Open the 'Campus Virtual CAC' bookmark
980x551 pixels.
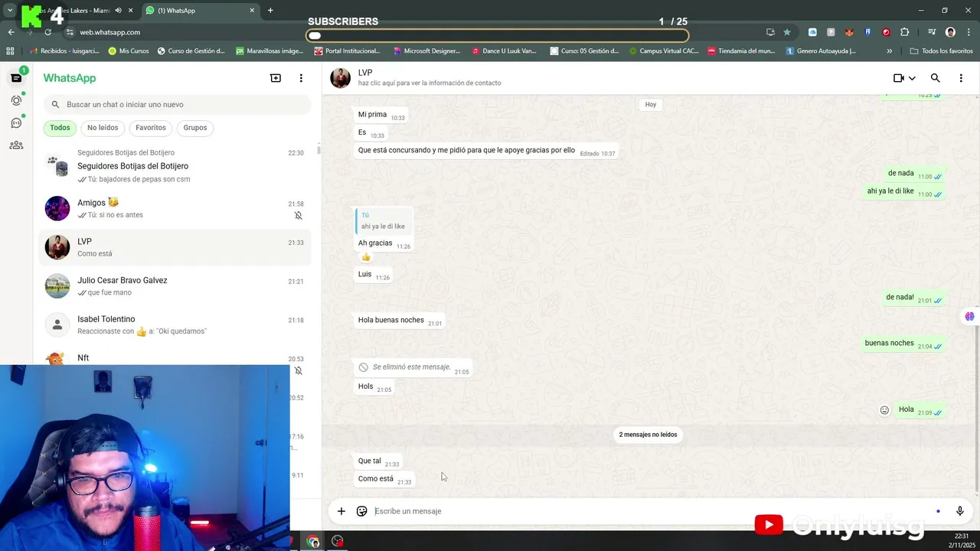coord(663,51)
